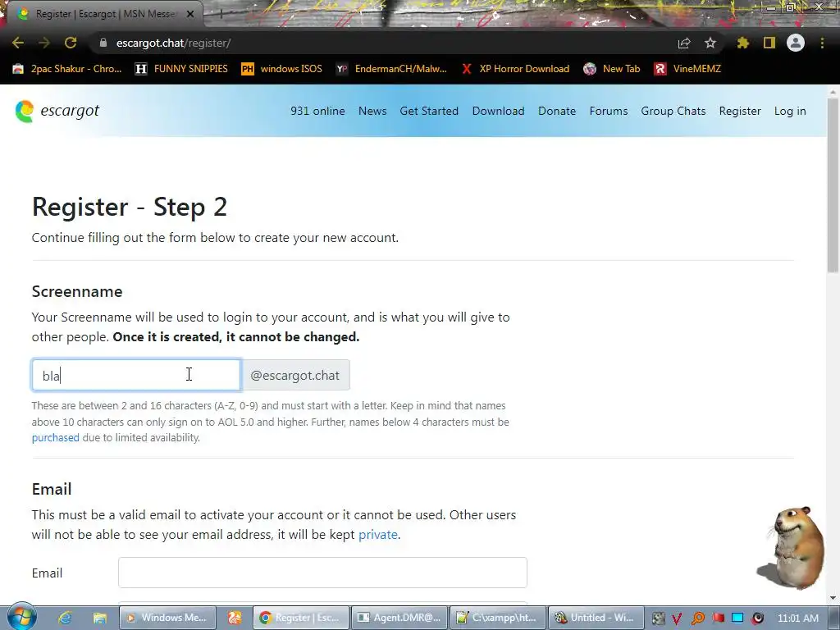The image size is (840, 630).
Task: Click the escargot logo in the header
Action: tap(57, 111)
